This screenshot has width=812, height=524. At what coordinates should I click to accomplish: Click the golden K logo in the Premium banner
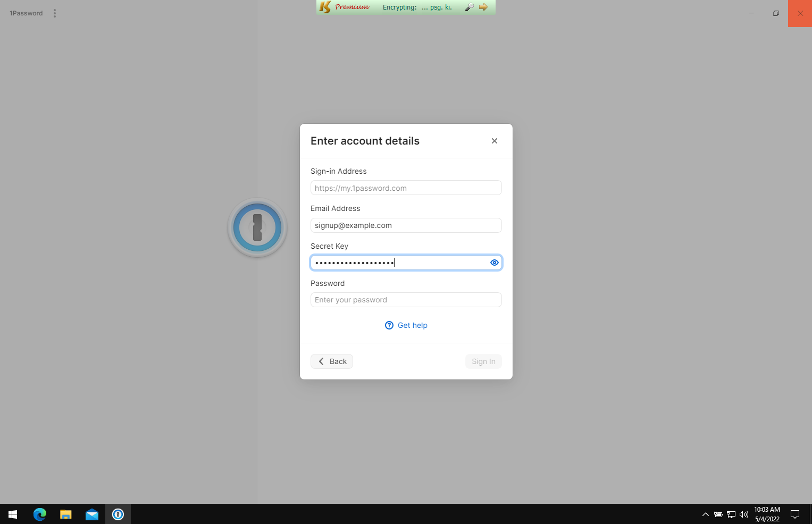tap(325, 7)
